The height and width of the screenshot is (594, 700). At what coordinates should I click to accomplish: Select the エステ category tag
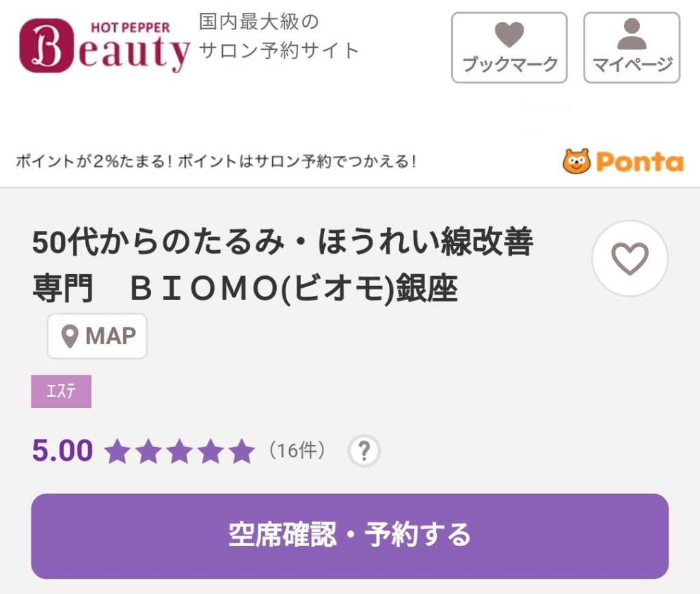pos(62,391)
